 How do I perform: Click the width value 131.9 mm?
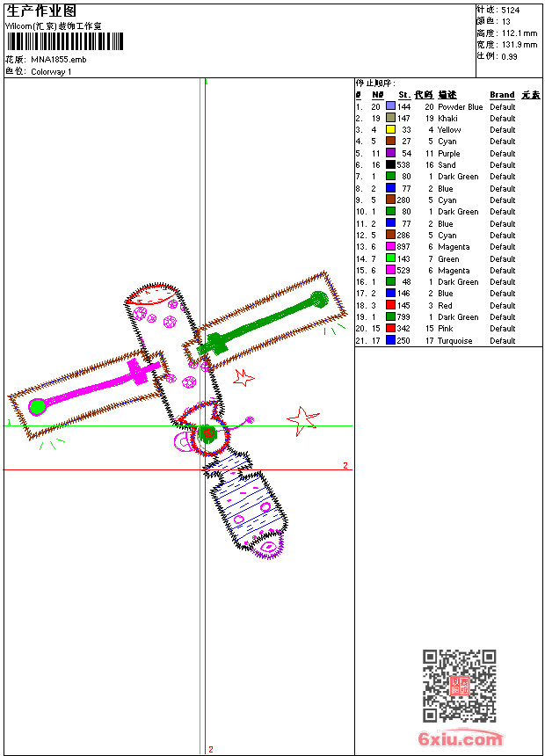point(520,44)
